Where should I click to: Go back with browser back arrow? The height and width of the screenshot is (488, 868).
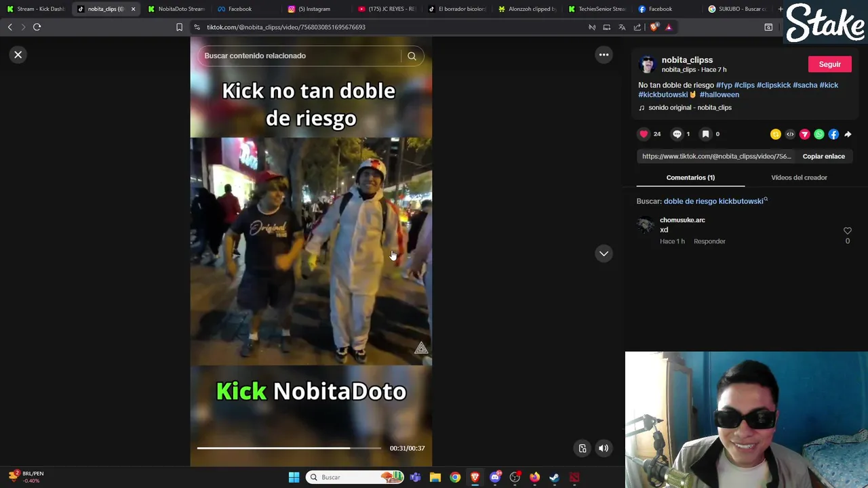click(x=10, y=27)
